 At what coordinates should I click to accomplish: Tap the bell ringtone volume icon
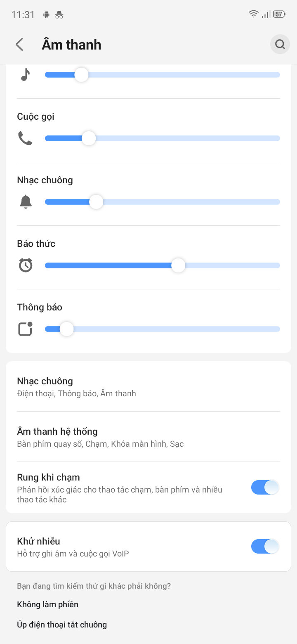(26, 202)
